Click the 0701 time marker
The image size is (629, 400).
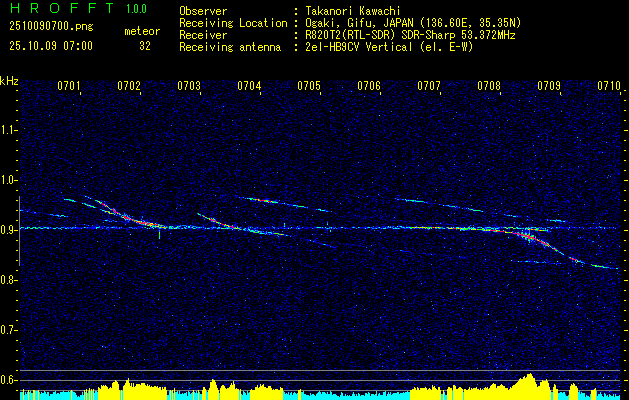pos(69,87)
